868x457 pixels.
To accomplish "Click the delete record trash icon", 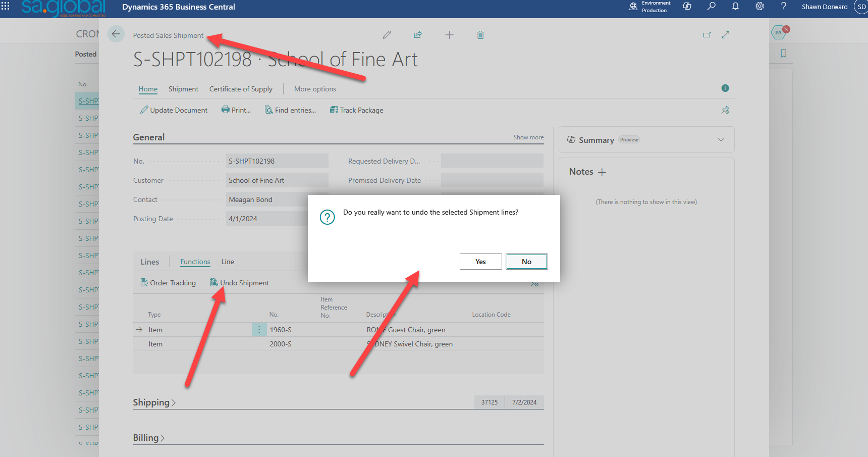I will click(x=480, y=34).
